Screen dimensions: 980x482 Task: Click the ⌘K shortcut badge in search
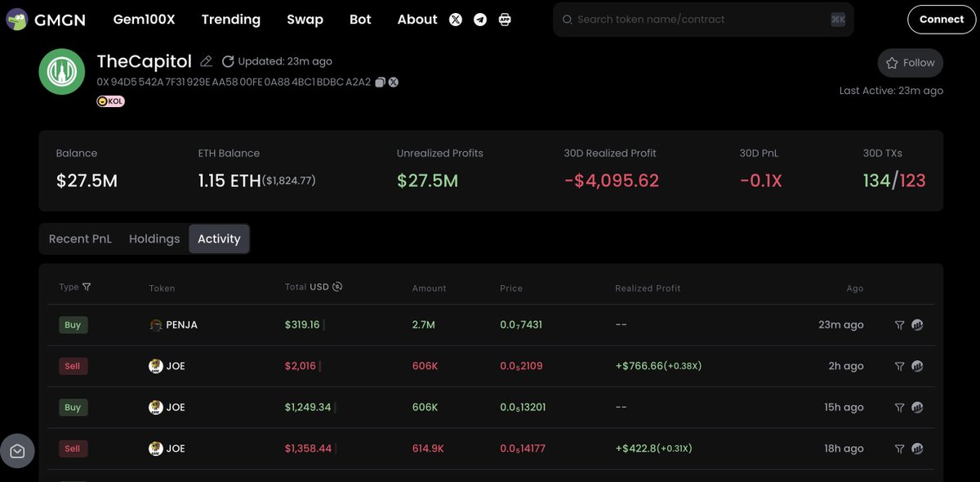(x=838, y=20)
